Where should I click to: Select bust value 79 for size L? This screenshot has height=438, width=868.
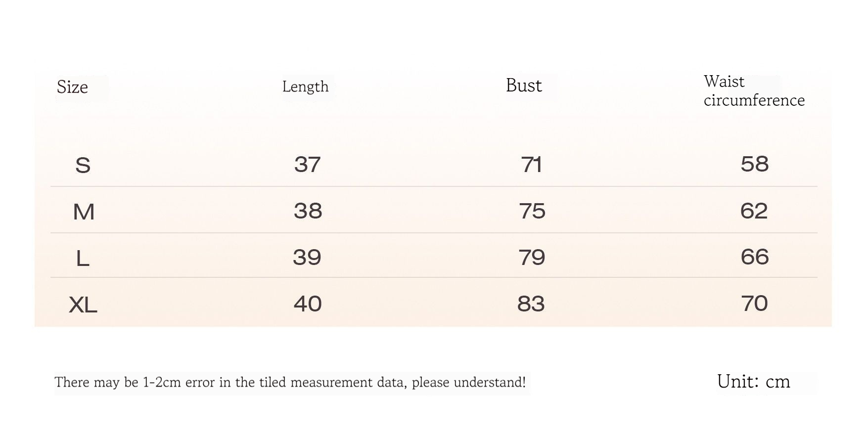532,258
